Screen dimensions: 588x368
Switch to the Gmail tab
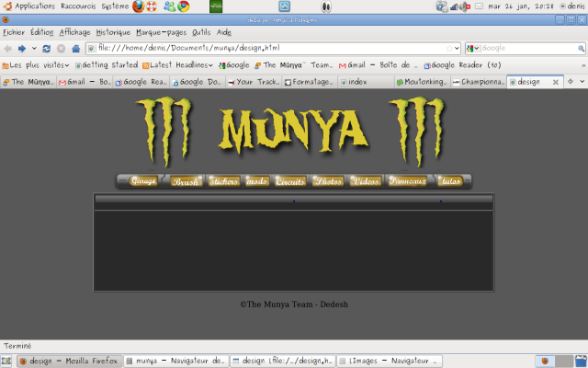coord(85,82)
